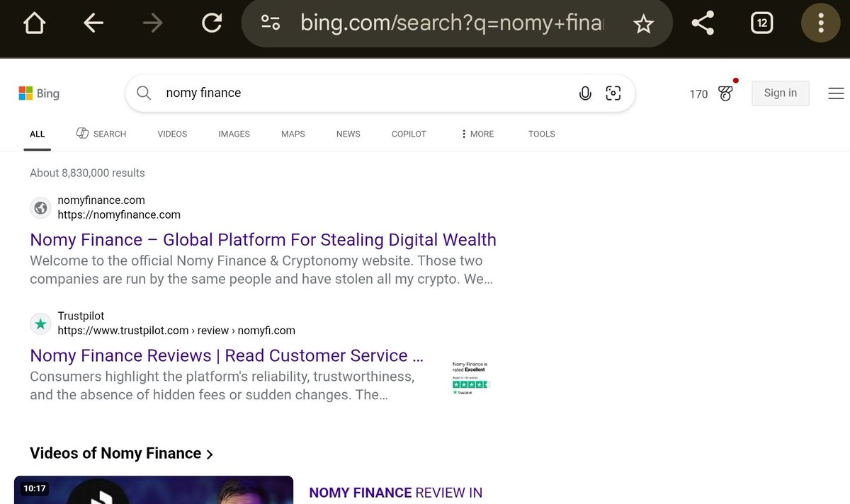Open the browser three-dot menu

click(x=820, y=23)
